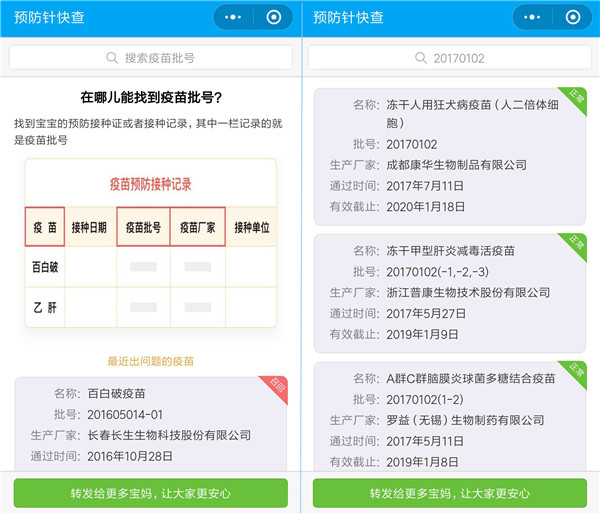Tap the right panel close circle icon
Viewport: 600px width, 514px height.
click(x=573, y=17)
